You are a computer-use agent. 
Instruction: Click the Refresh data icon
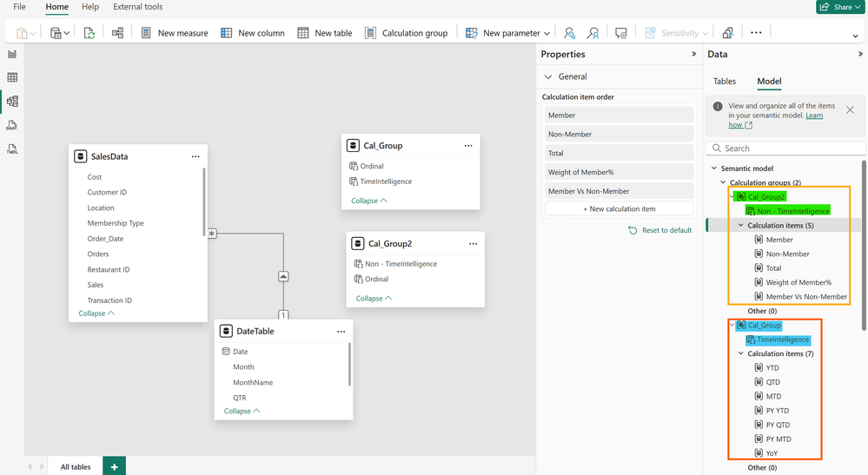pyautogui.click(x=89, y=33)
